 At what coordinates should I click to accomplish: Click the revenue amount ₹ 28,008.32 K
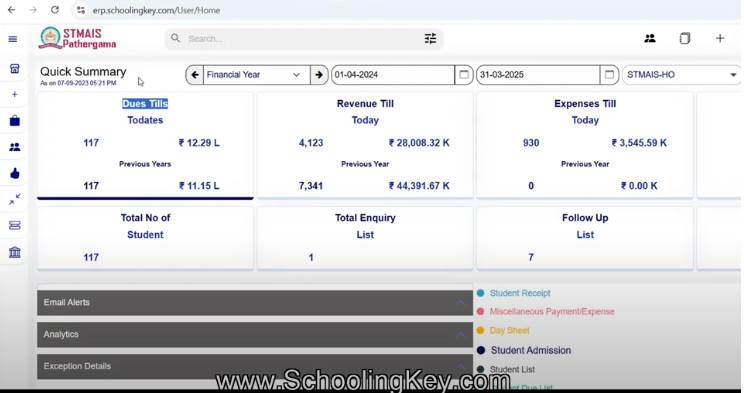click(x=419, y=143)
